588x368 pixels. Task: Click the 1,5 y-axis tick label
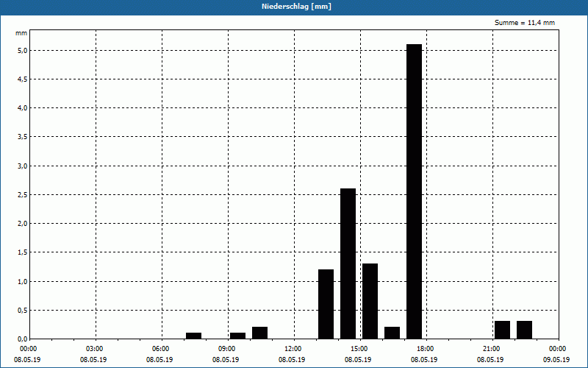point(22,252)
